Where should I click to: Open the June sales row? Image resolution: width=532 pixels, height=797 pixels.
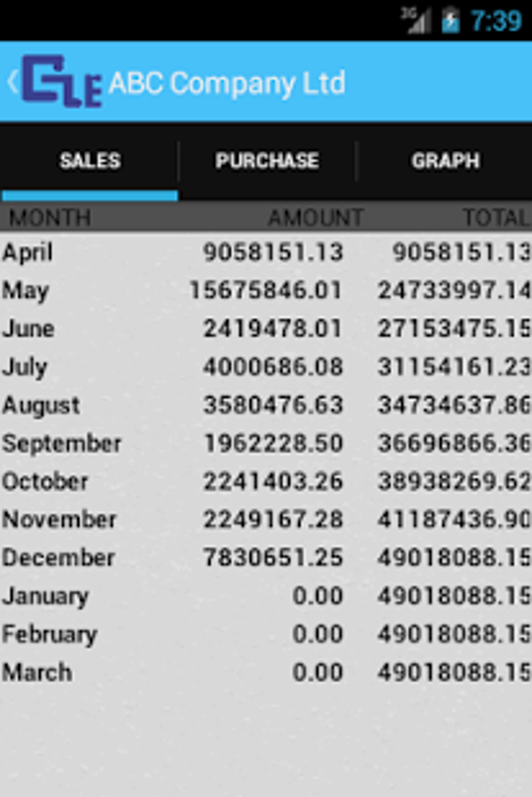pyautogui.click(x=29, y=329)
